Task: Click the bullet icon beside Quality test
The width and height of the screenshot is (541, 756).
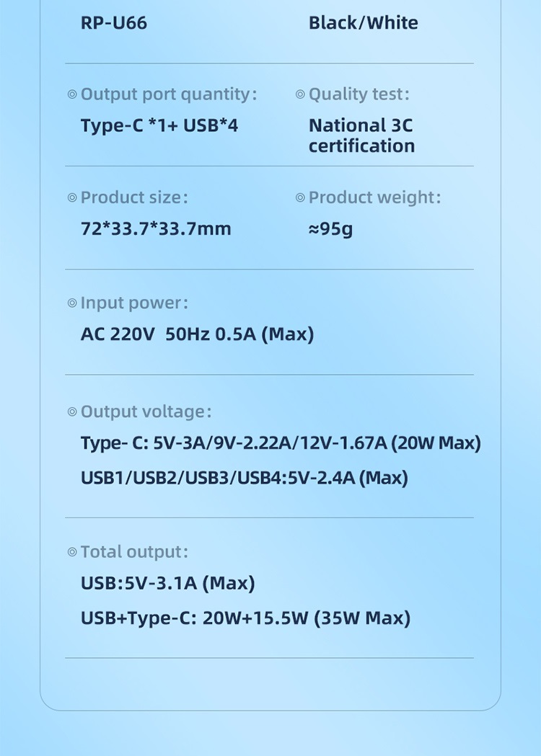Action: (300, 94)
